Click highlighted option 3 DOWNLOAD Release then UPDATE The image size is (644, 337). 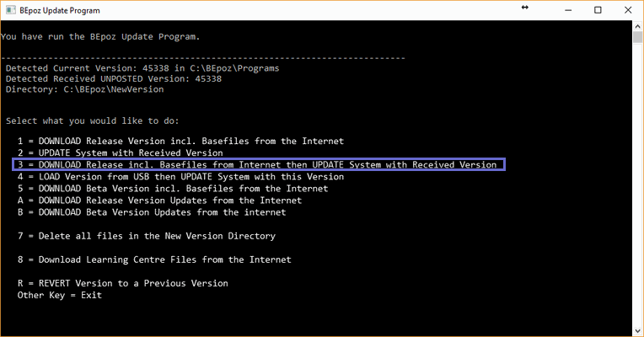[x=257, y=164]
